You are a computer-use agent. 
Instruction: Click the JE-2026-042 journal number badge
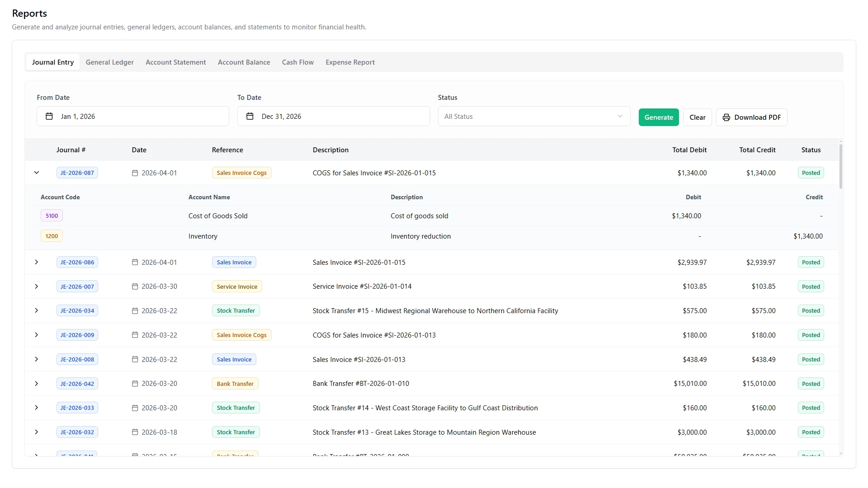(x=77, y=384)
